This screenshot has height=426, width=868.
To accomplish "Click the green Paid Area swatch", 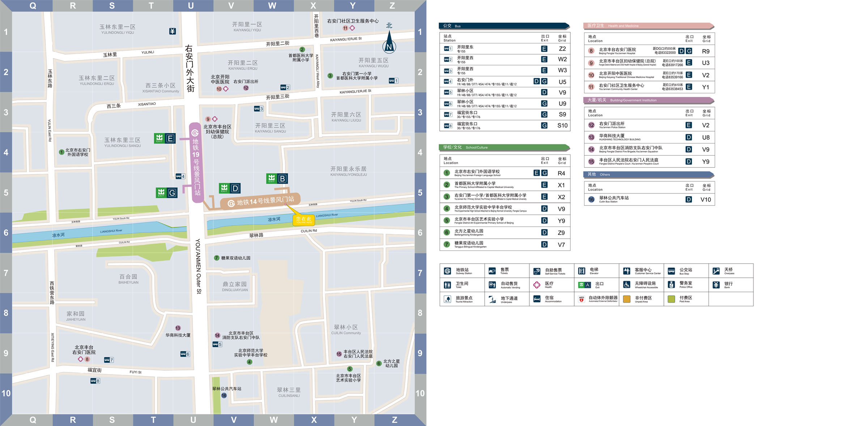I will (x=671, y=299).
